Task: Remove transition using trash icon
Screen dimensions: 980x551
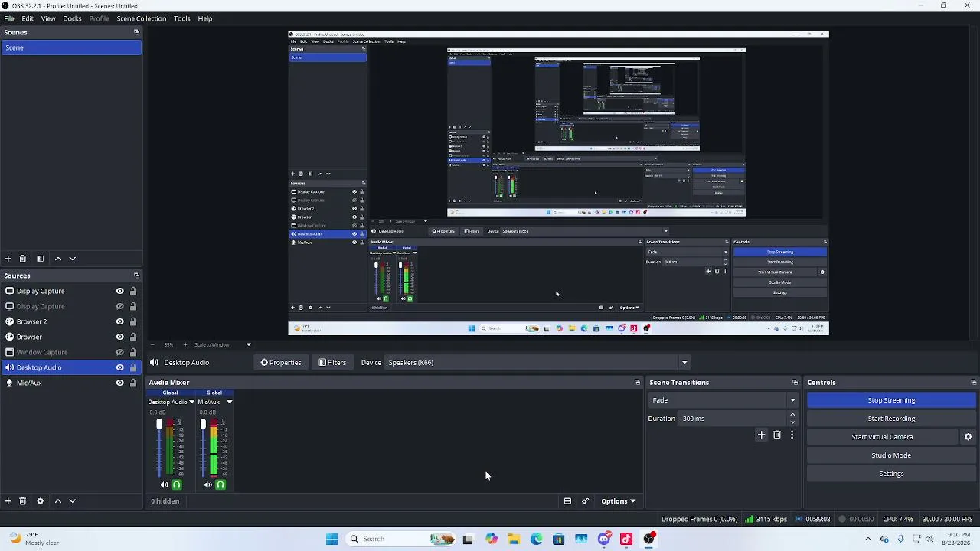Action: pos(777,435)
